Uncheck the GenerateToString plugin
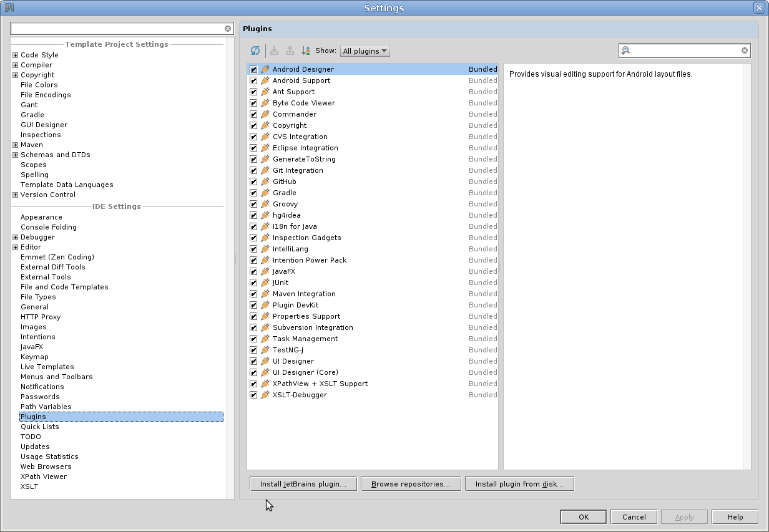Image resolution: width=769 pixels, height=532 pixels. click(x=253, y=159)
